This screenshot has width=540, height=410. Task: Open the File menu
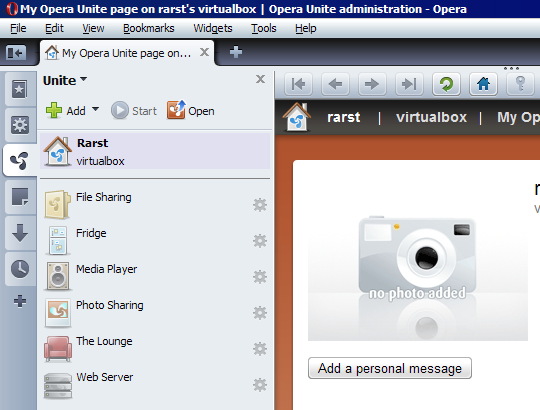coord(18,28)
